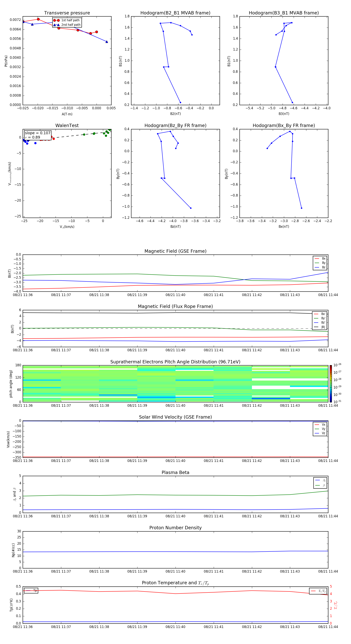This screenshot has height=644, width=351.
Task: Click the lowest point in Bx_By FR hodogram
Action: click(x=301, y=208)
